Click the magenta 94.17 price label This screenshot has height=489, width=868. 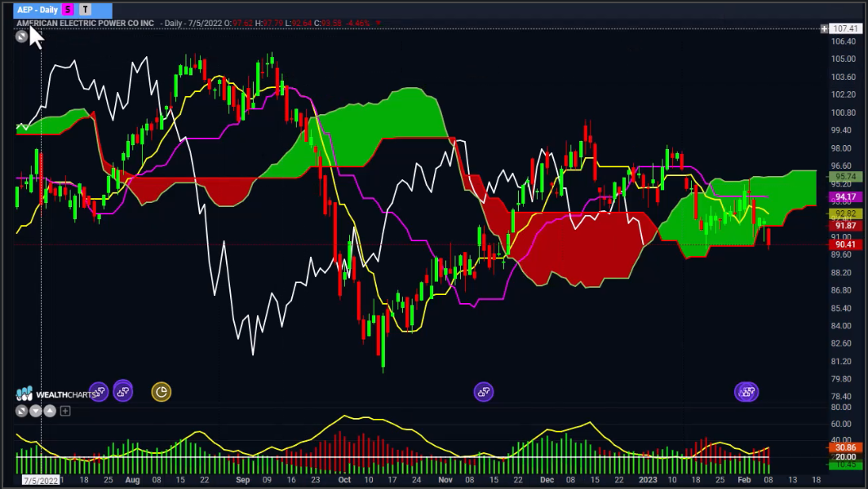(x=845, y=197)
